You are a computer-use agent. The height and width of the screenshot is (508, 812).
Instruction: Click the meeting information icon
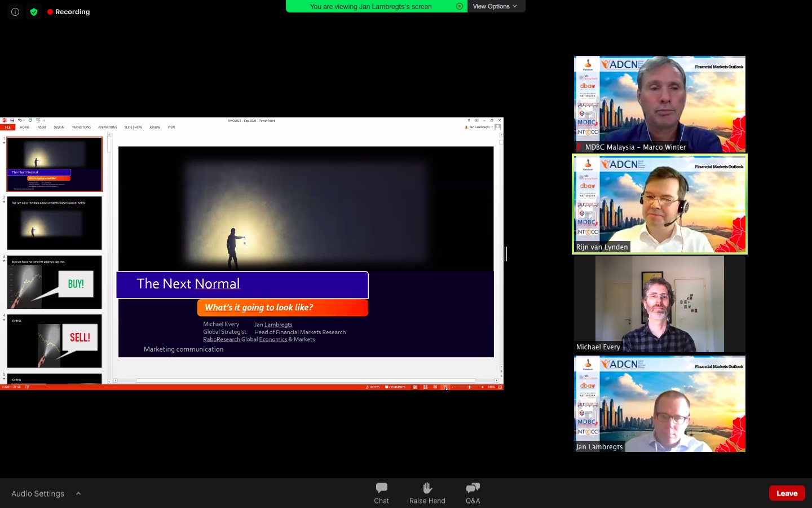[15, 12]
